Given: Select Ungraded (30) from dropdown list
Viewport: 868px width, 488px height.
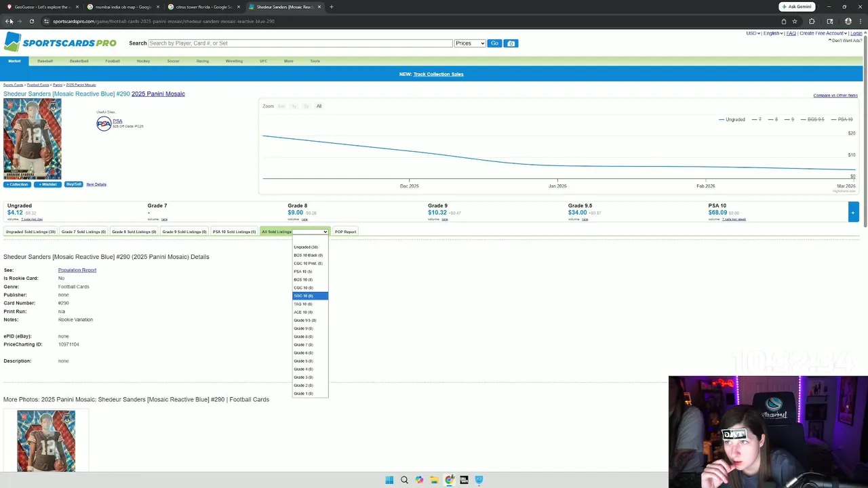Looking at the screenshot, I should tap(310, 247).
